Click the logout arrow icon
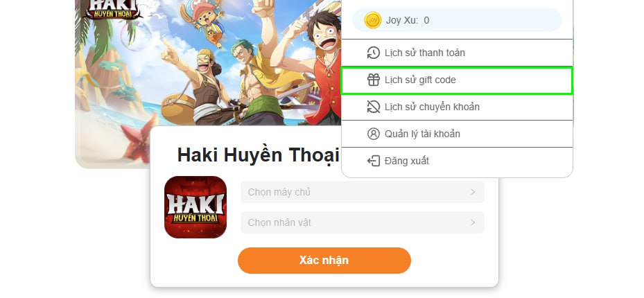The width and height of the screenshot is (644, 298). click(374, 161)
